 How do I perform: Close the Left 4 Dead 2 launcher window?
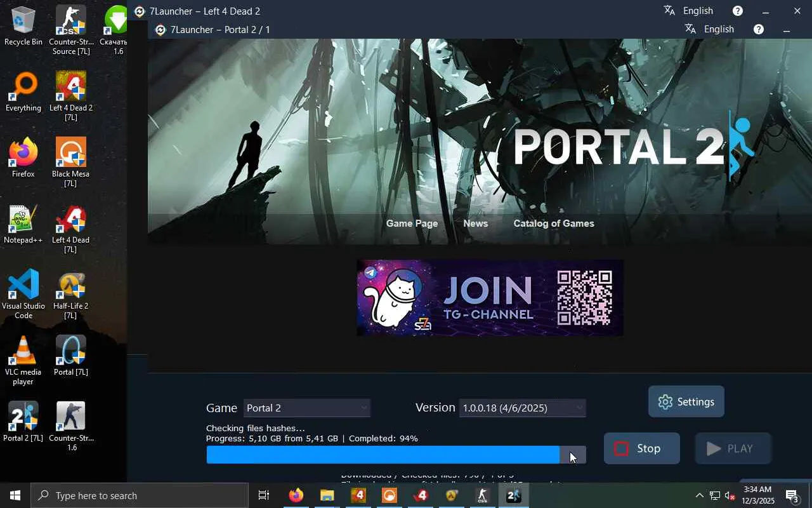click(797, 11)
